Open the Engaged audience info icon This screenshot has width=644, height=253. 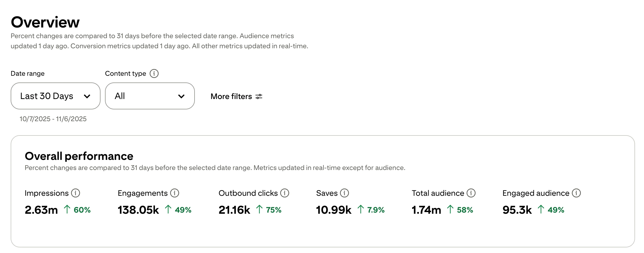(x=576, y=193)
